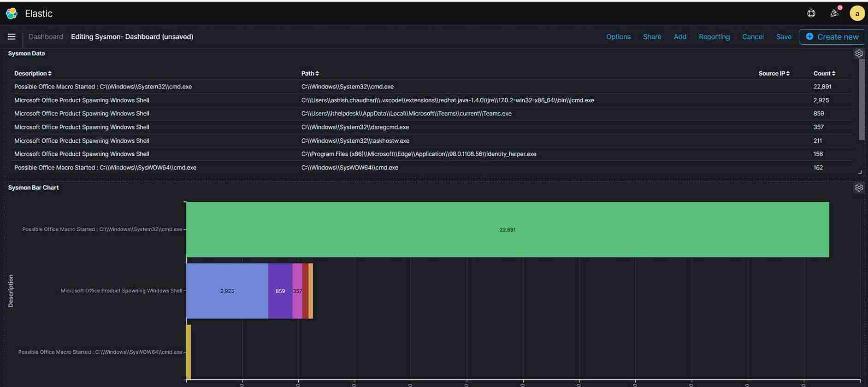Click the Sysmon Data panel title
Viewport: 868px width, 387px height.
(26, 53)
